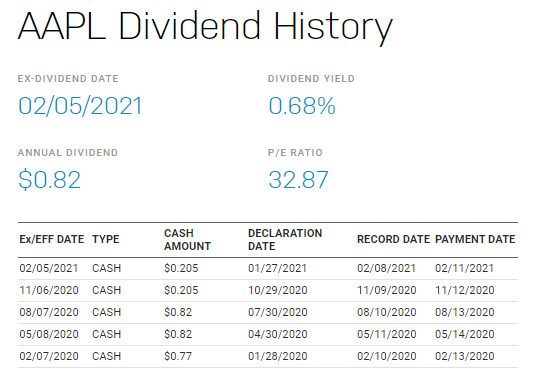Click the AAPL Dividend History heading
The height and width of the screenshot is (369, 547).
[x=205, y=27]
